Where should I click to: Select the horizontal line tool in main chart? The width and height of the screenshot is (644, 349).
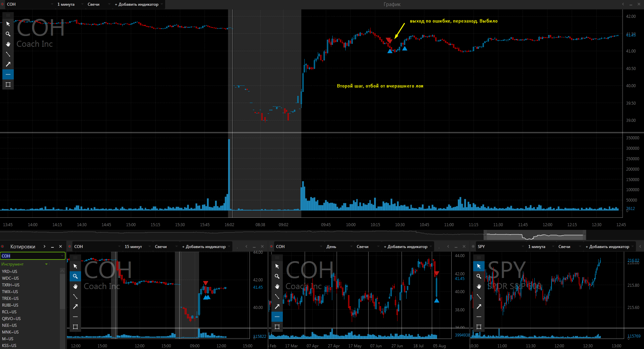click(x=8, y=74)
